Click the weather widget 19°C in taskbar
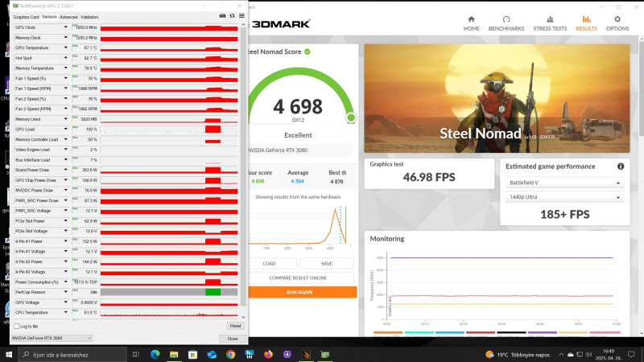Viewport: 644px width, 362px height. [x=518, y=354]
